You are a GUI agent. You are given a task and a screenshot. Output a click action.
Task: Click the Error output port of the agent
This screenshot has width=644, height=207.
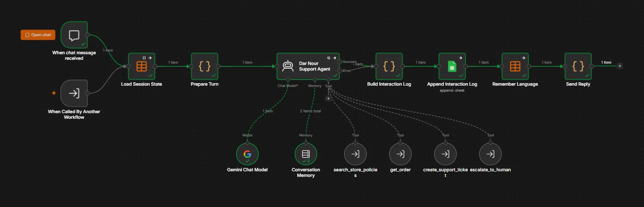(340, 71)
